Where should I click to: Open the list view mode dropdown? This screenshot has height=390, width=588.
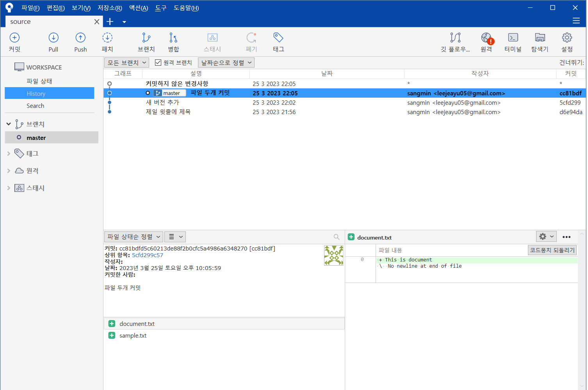click(x=175, y=237)
